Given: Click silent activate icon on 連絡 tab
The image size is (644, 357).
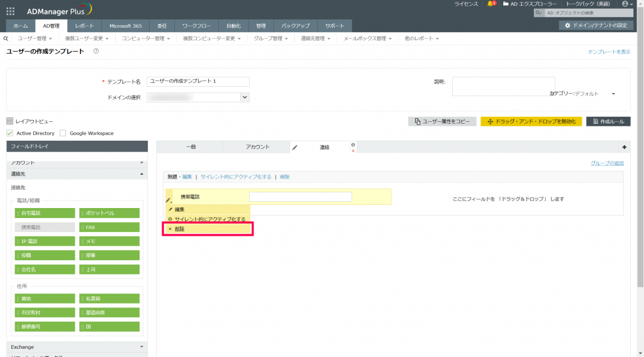Looking at the screenshot, I should point(353,145).
